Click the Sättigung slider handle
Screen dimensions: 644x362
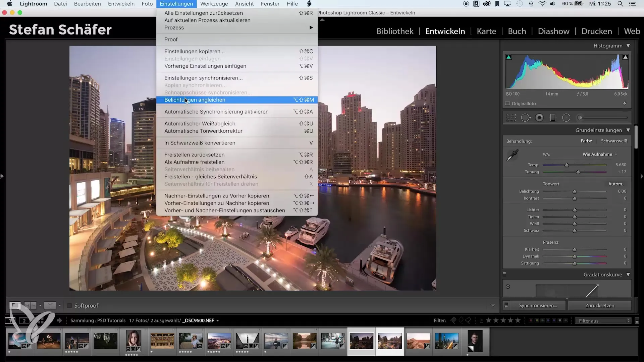[575, 263]
